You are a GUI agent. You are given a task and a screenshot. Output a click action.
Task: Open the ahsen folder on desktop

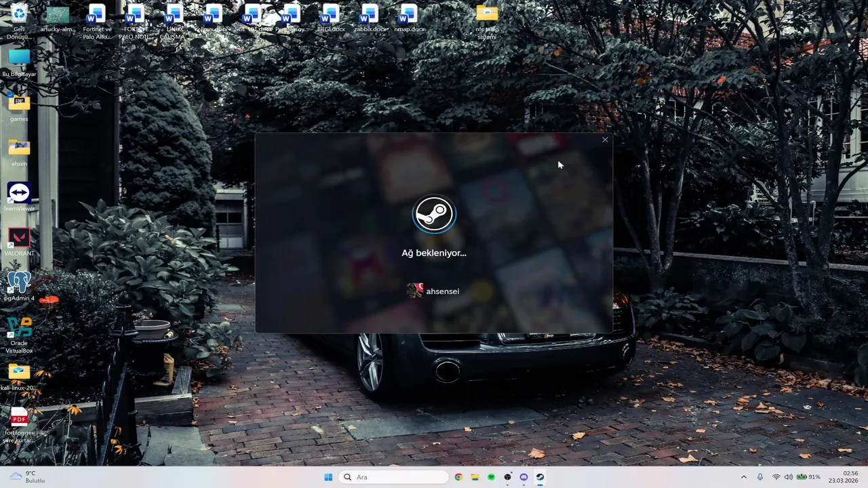click(x=19, y=152)
